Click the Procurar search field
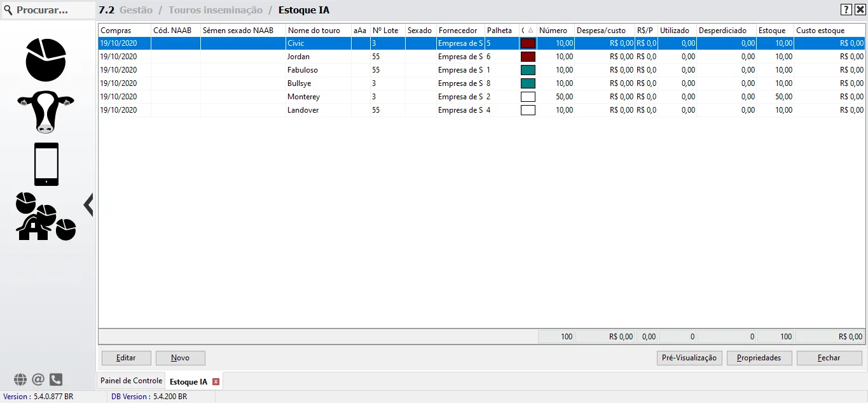This screenshot has height=403, width=868. (x=48, y=10)
